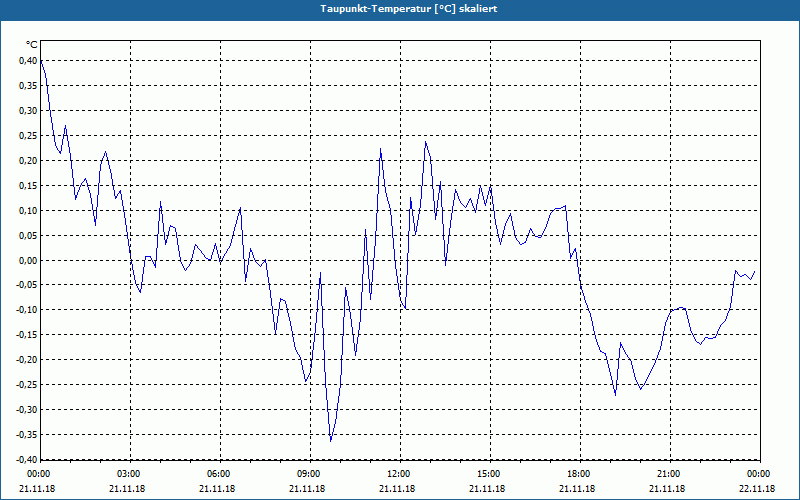Click the -0,35 y-axis label
The image size is (800, 500).
pyautogui.click(x=27, y=435)
